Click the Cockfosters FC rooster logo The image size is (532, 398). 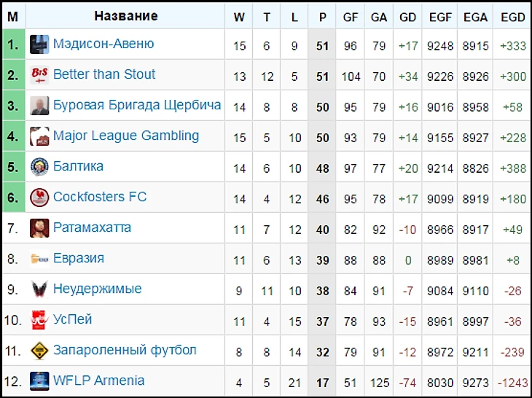point(39,198)
